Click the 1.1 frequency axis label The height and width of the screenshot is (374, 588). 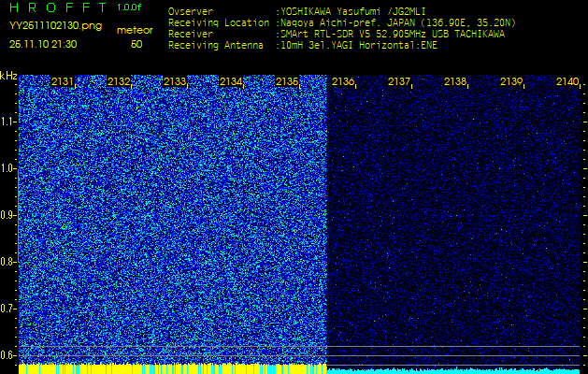(7, 122)
